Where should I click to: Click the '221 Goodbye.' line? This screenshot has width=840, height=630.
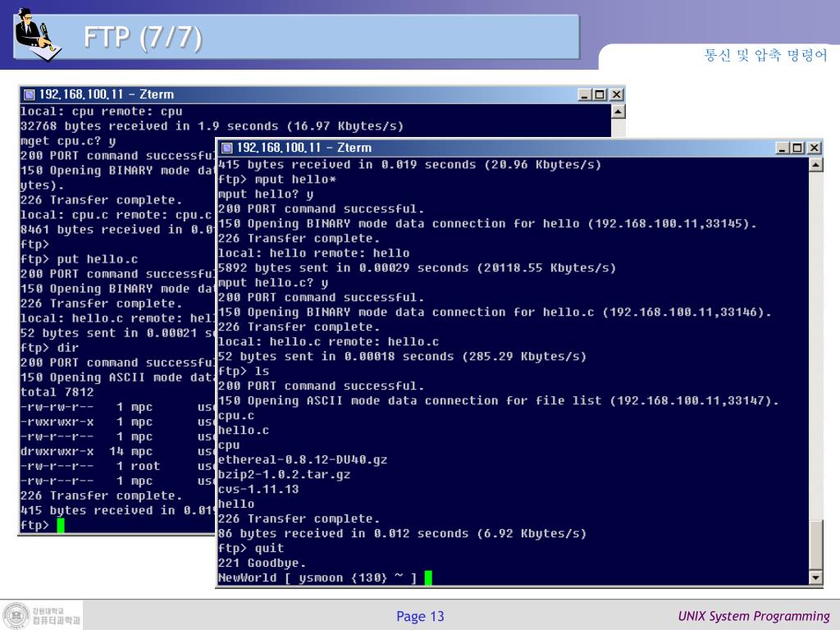(262, 563)
